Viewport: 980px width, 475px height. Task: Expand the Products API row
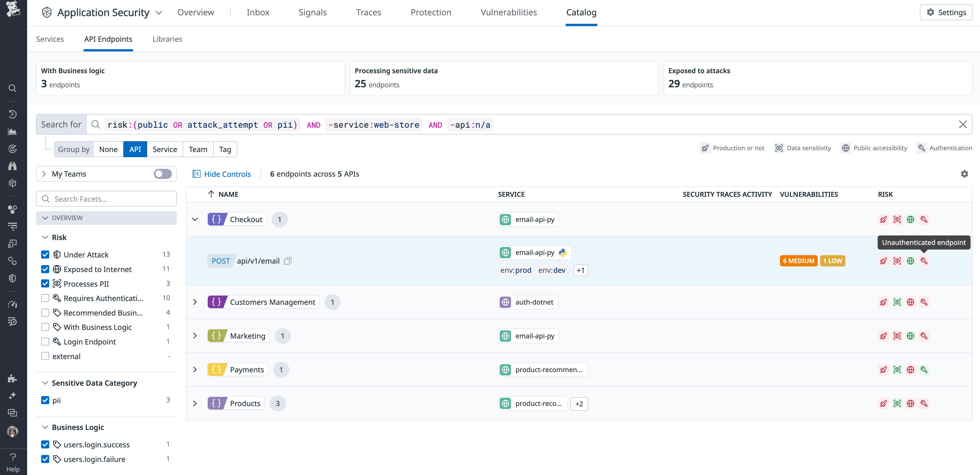coord(195,403)
